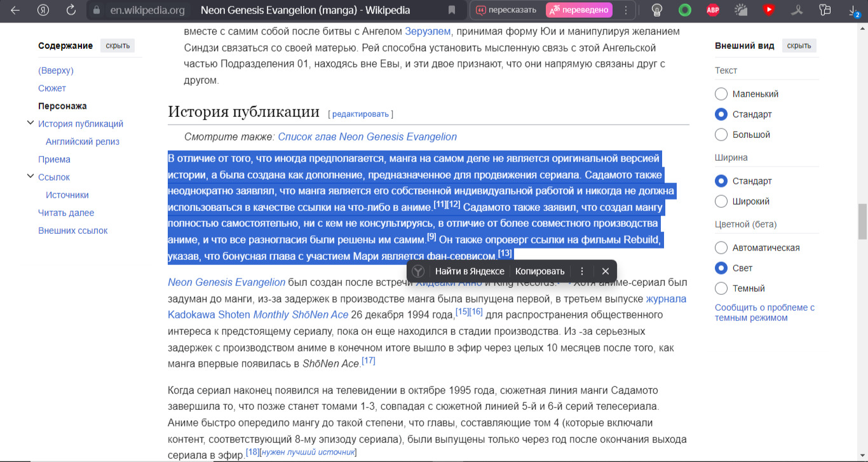
Task: Open more options in selection popup
Action: click(x=582, y=271)
